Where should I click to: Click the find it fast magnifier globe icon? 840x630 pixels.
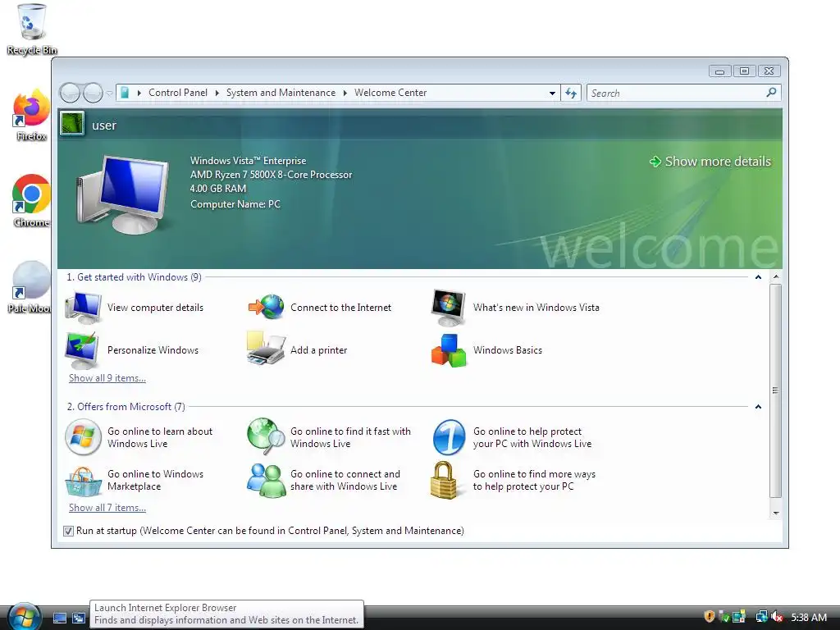coord(267,436)
